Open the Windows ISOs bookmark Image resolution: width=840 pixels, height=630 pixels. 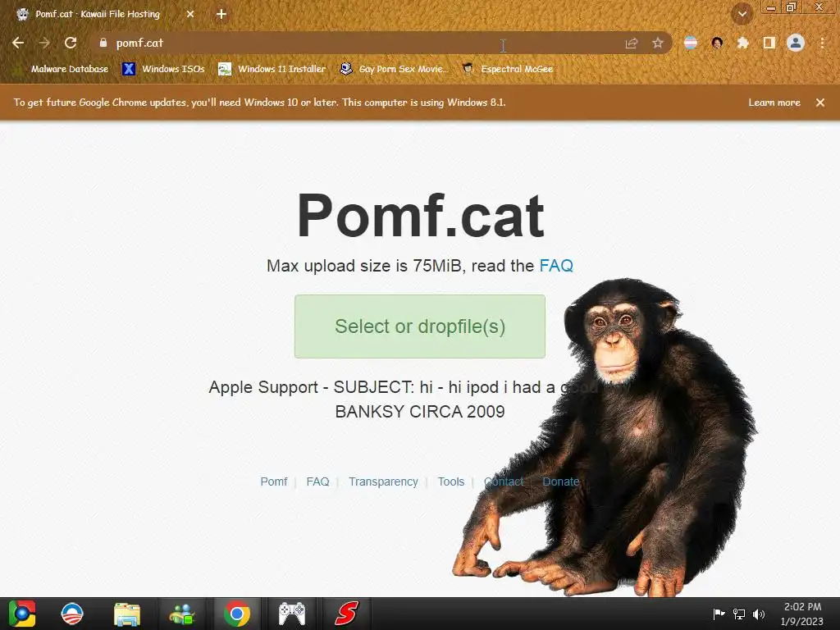[164, 69]
